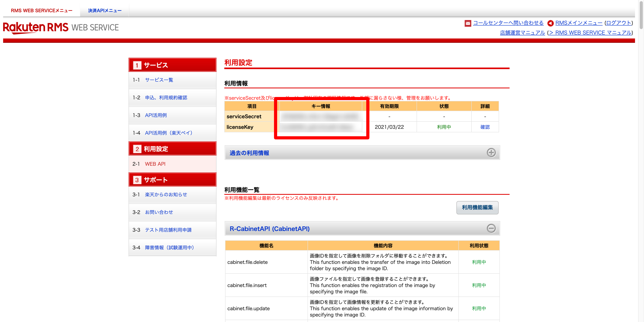Click the R-CabinetAPI (CabinetAPI) header text
644x322 pixels.
coord(269,229)
